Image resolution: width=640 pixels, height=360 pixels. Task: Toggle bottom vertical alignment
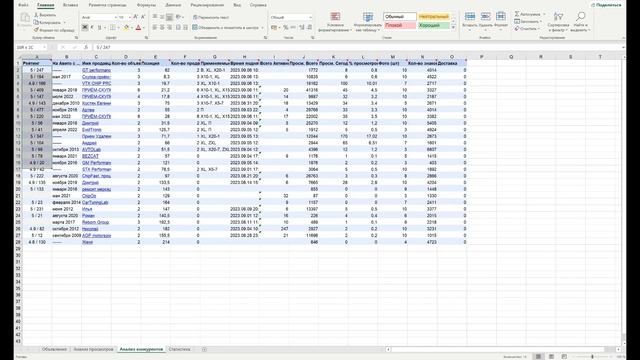[x=169, y=17]
